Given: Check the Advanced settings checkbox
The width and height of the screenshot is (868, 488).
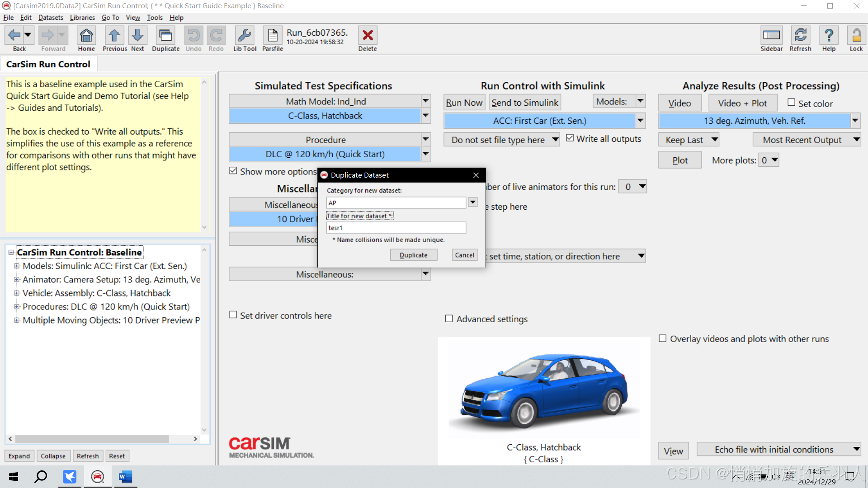Looking at the screenshot, I should pos(449,319).
